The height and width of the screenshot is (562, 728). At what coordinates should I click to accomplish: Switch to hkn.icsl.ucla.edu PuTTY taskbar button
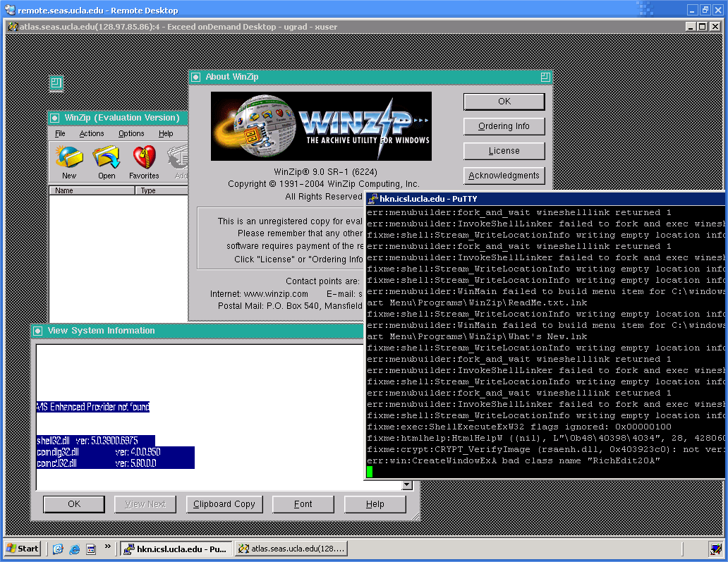pos(176,549)
